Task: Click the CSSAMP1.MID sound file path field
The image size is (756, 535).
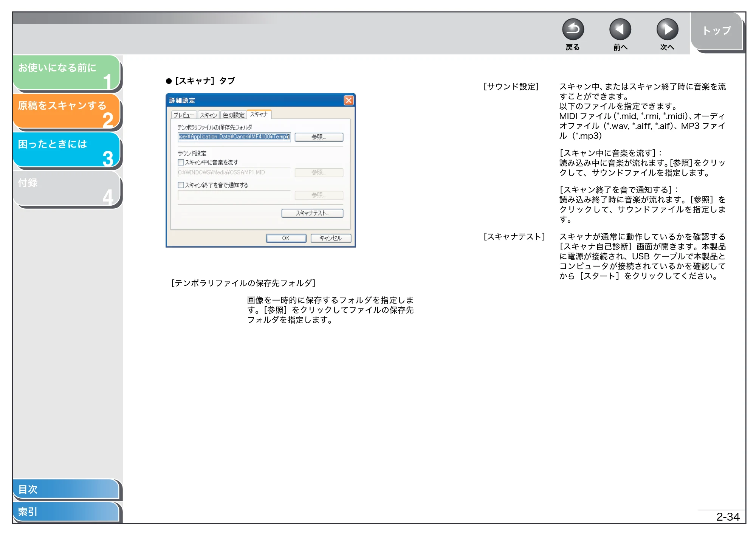Action: click(x=234, y=172)
